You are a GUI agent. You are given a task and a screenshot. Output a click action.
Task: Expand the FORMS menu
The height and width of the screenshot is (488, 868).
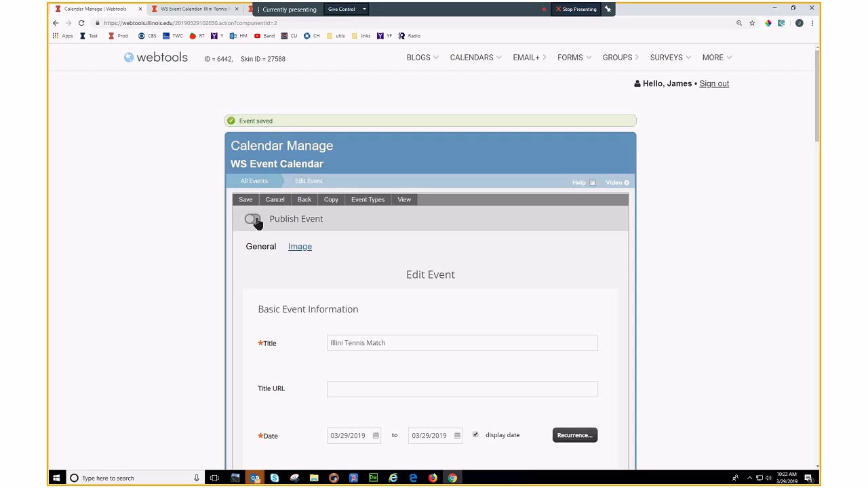tap(574, 58)
